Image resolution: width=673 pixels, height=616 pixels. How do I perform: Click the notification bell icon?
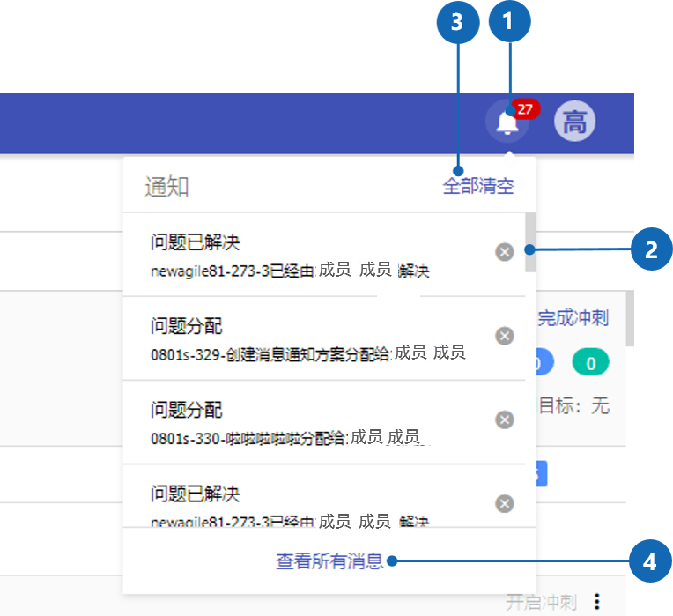tap(507, 123)
